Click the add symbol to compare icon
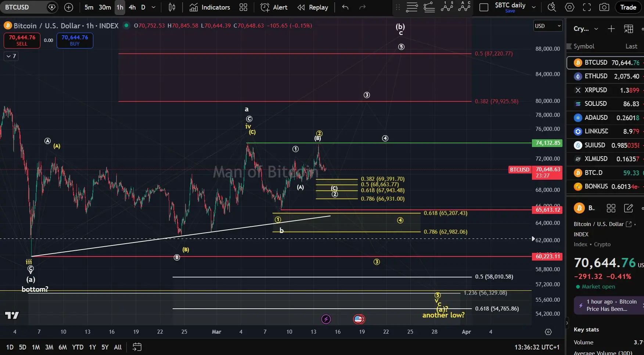 pos(69,7)
